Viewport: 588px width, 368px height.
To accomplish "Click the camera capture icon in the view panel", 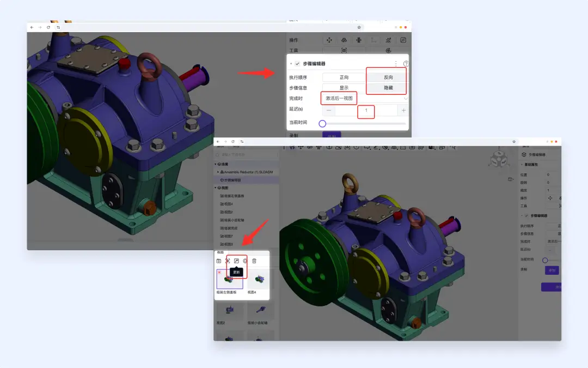I will (x=219, y=261).
